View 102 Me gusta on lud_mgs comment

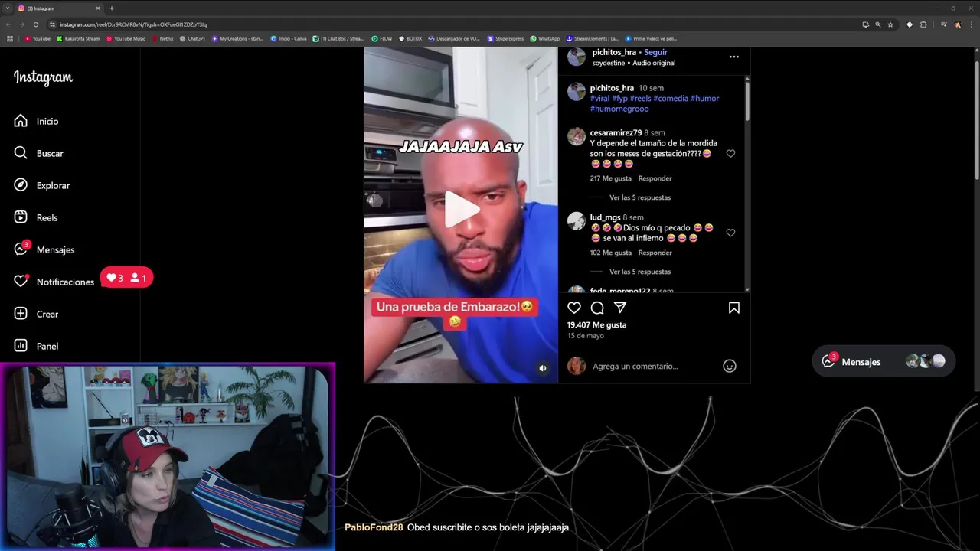coord(610,253)
